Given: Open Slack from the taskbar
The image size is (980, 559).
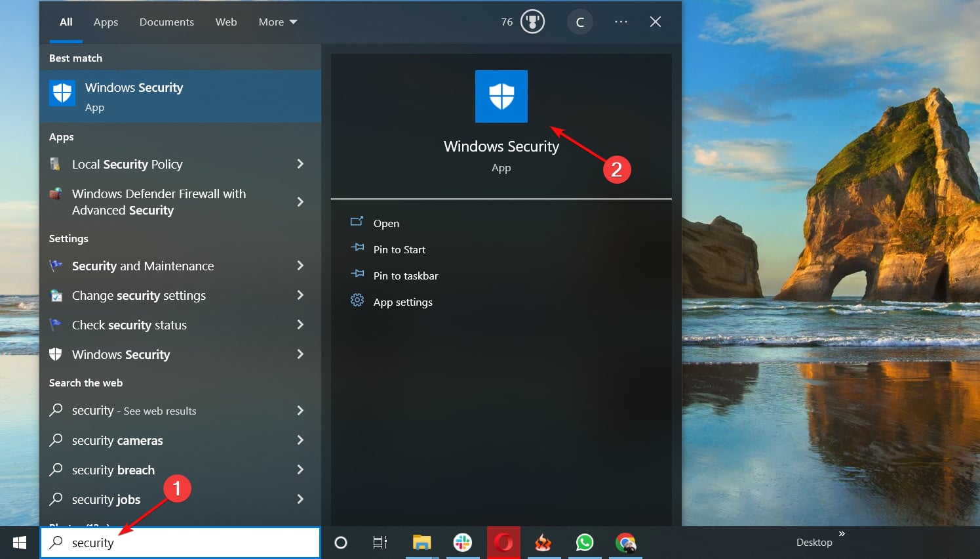Looking at the screenshot, I should (x=463, y=543).
